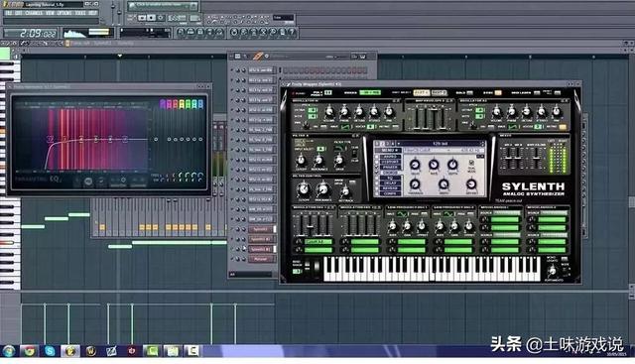
Task: Click the record button in the transport
Action: tap(161, 18)
